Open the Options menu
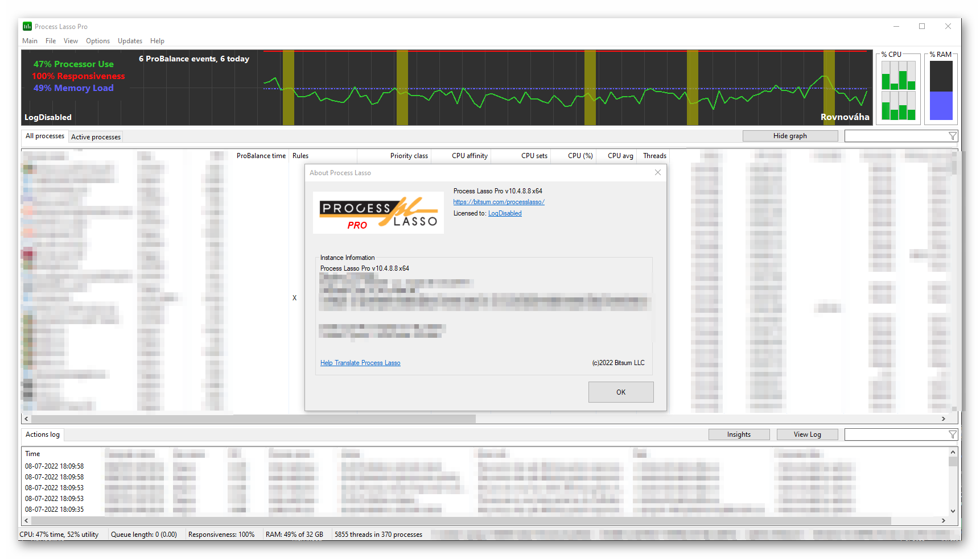 pos(98,41)
